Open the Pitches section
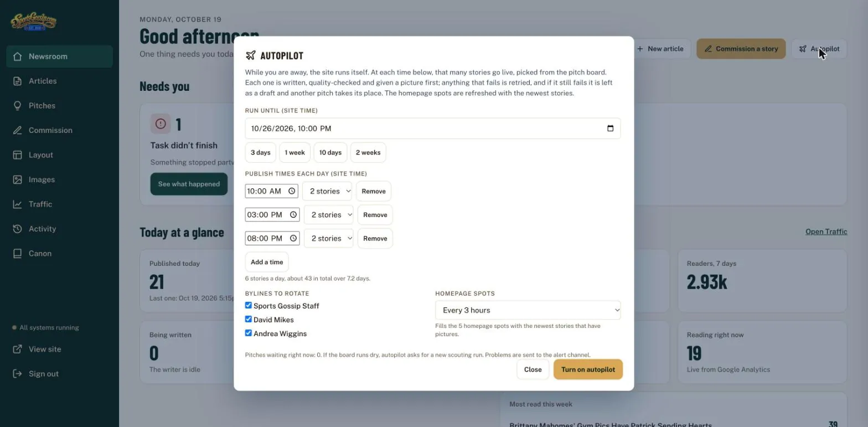This screenshot has height=427, width=868. point(59,106)
